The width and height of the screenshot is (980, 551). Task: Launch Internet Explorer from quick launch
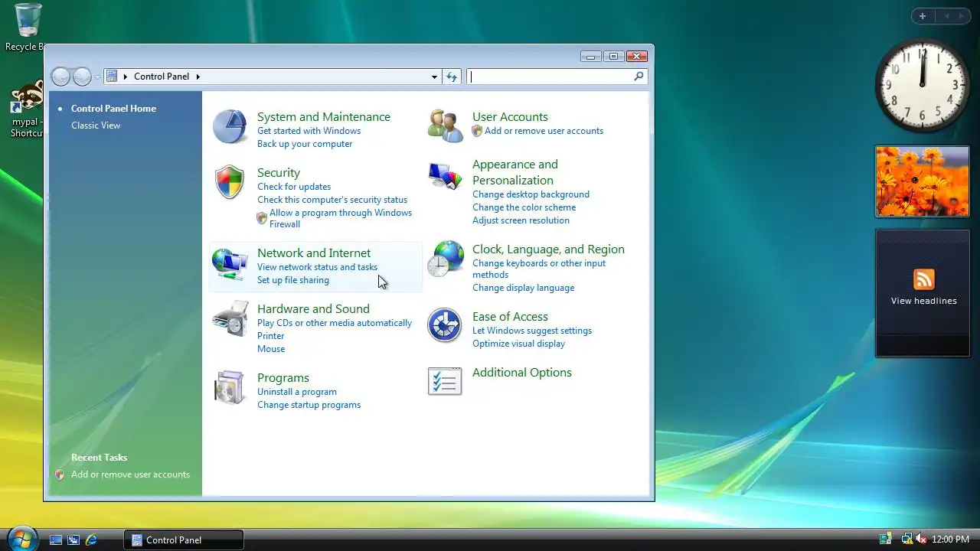(91, 540)
